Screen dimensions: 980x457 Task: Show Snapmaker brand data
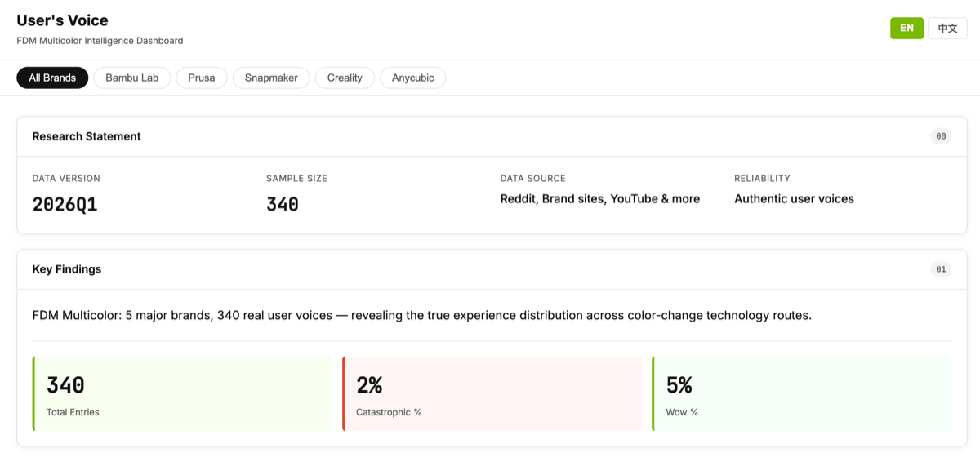coord(271,78)
